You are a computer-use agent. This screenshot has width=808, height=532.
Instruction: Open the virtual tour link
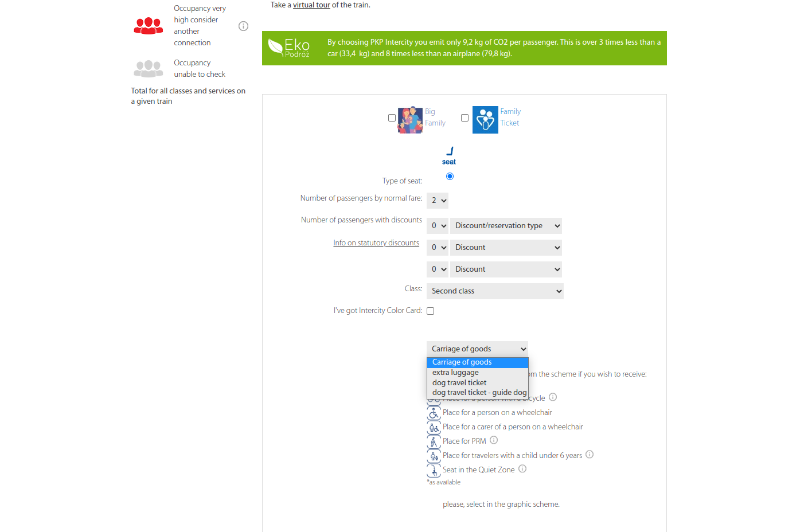coord(311,5)
